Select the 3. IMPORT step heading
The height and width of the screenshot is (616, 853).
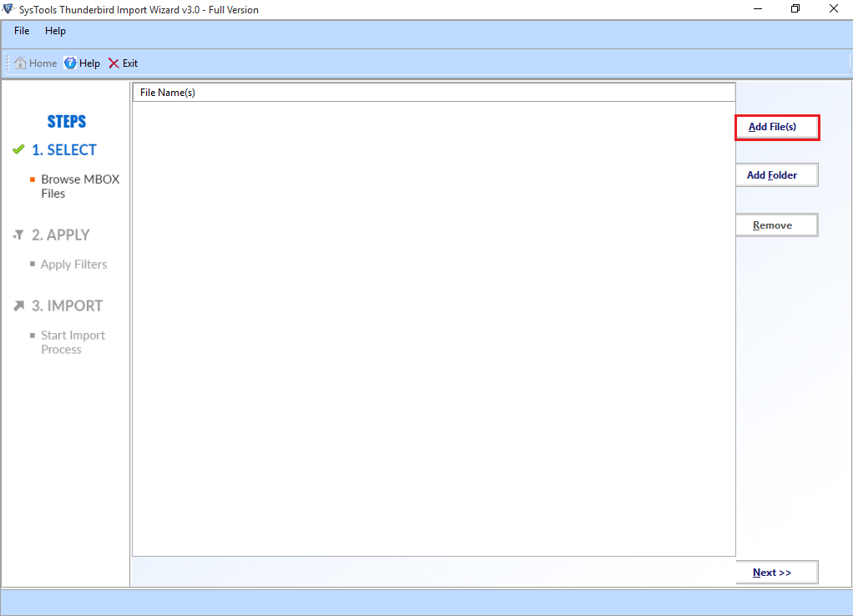[67, 305]
